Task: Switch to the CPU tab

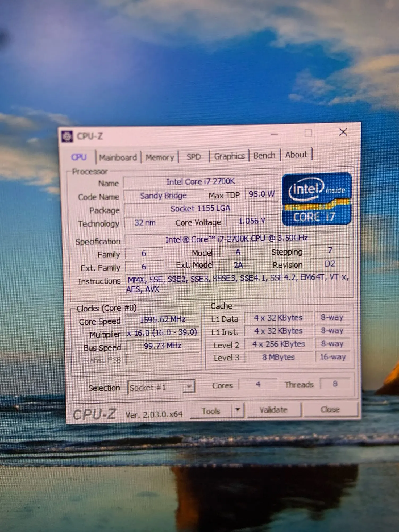Action: [79, 157]
